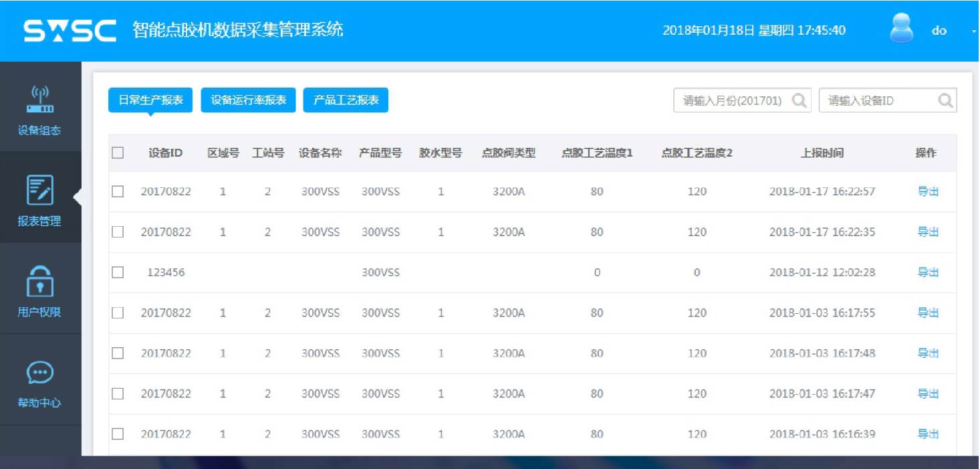Click the 请输入月份 input field

point(731,101)
